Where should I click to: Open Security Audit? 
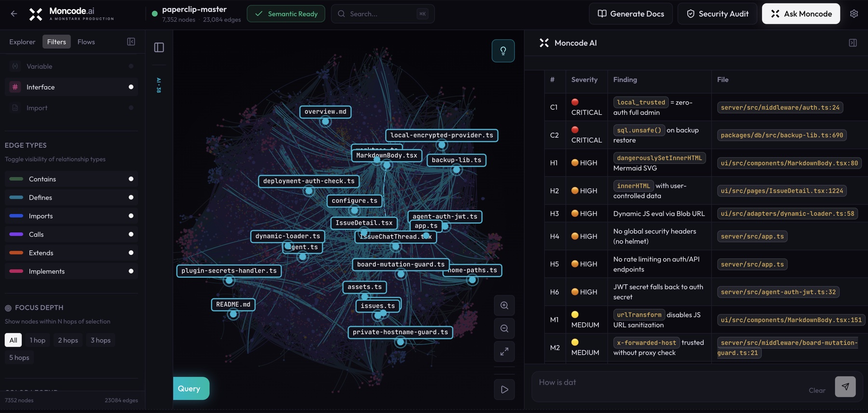717,13
